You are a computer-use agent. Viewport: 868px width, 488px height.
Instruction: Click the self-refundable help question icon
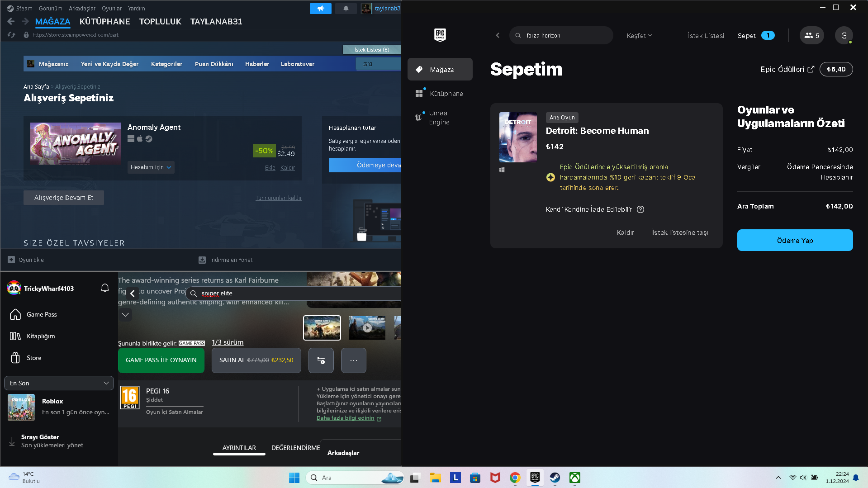(x=640, y=209)
